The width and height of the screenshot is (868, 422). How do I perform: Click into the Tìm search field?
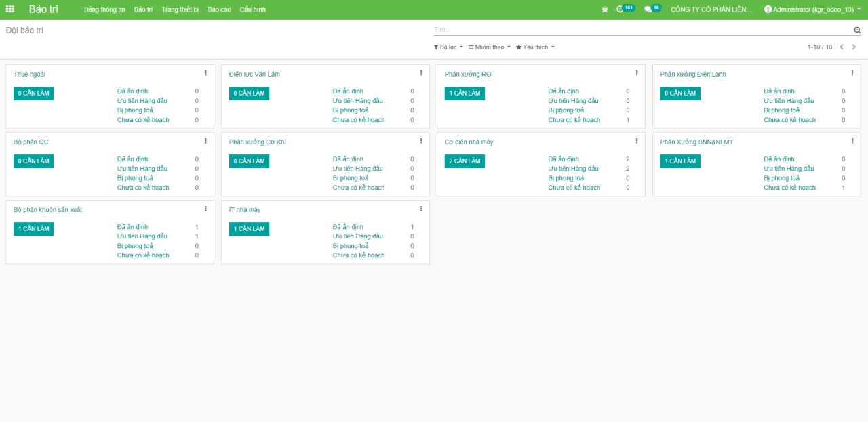[x=641, y=30]
